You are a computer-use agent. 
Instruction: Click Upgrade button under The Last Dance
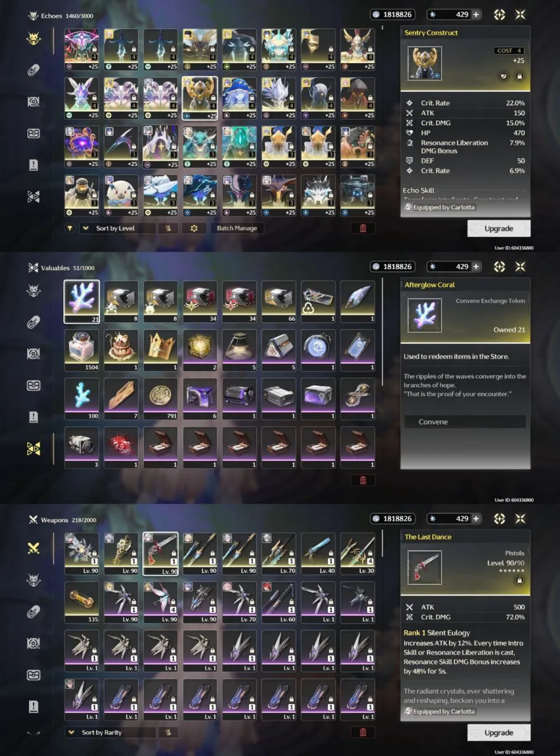coord(499,732)
